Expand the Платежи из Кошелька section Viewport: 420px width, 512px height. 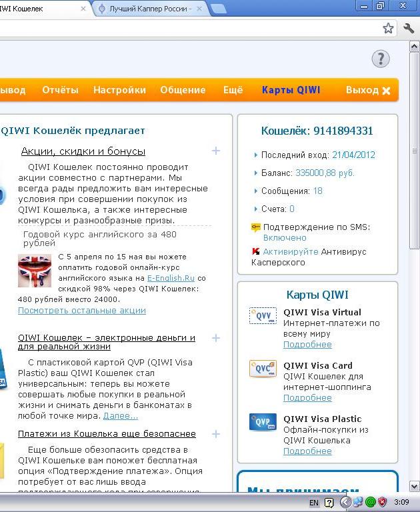216,434
